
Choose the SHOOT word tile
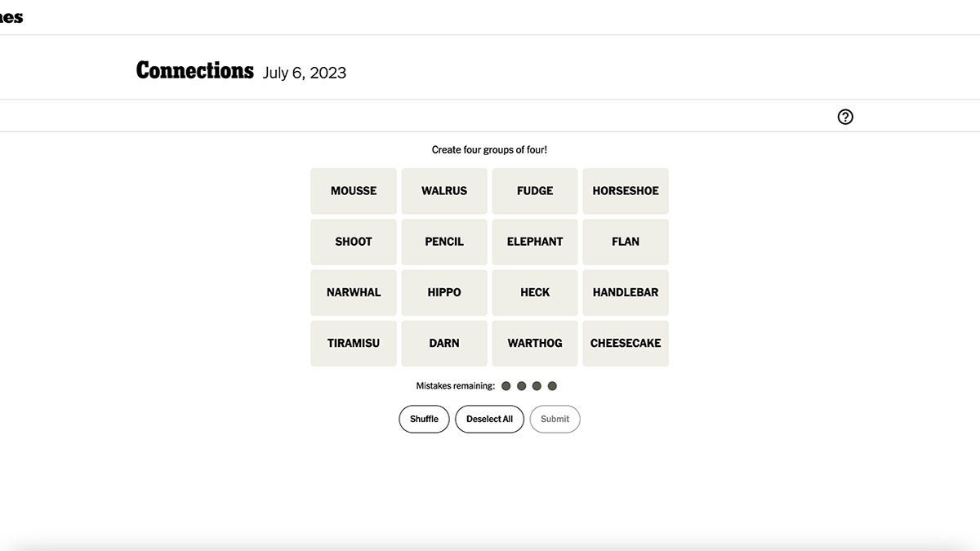pos(354,242)
